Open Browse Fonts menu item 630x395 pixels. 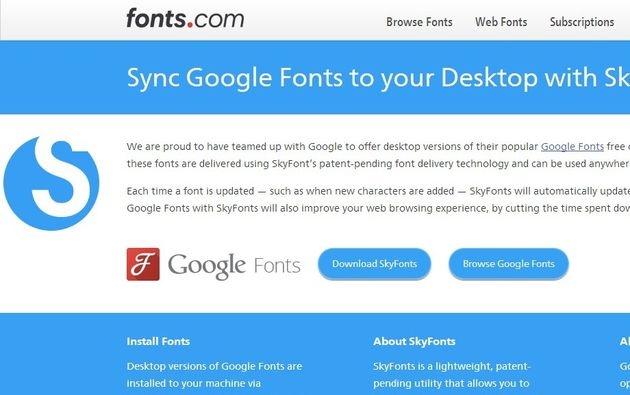(x=419, y=22)
